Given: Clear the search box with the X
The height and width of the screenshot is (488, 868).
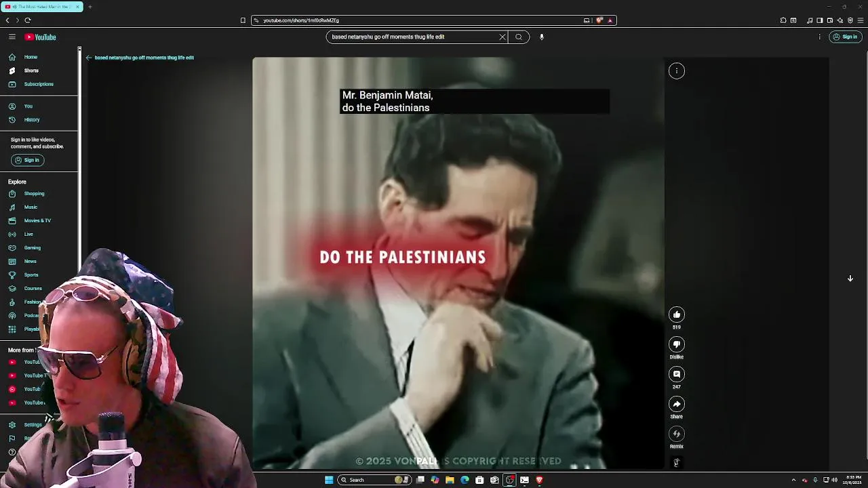Looking at the screenshot, I should (x=502, y=37).
